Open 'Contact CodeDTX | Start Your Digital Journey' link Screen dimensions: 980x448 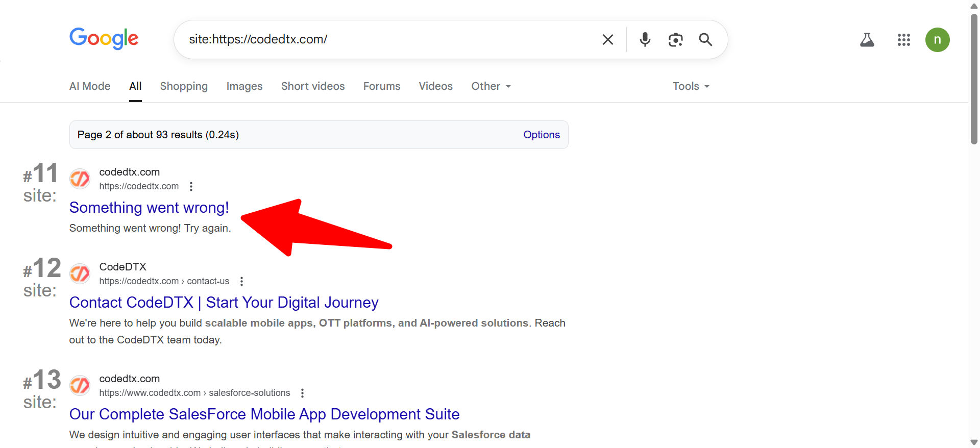(x=224, y=303)
